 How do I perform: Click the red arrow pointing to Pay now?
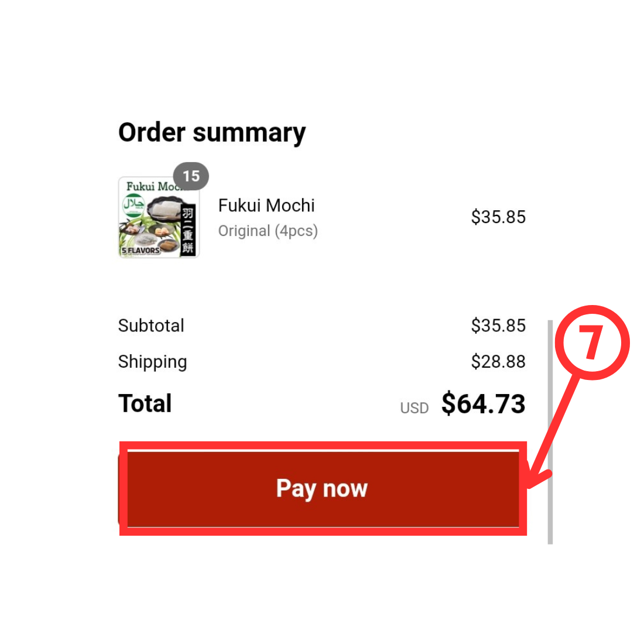click(x=553, y=431)
